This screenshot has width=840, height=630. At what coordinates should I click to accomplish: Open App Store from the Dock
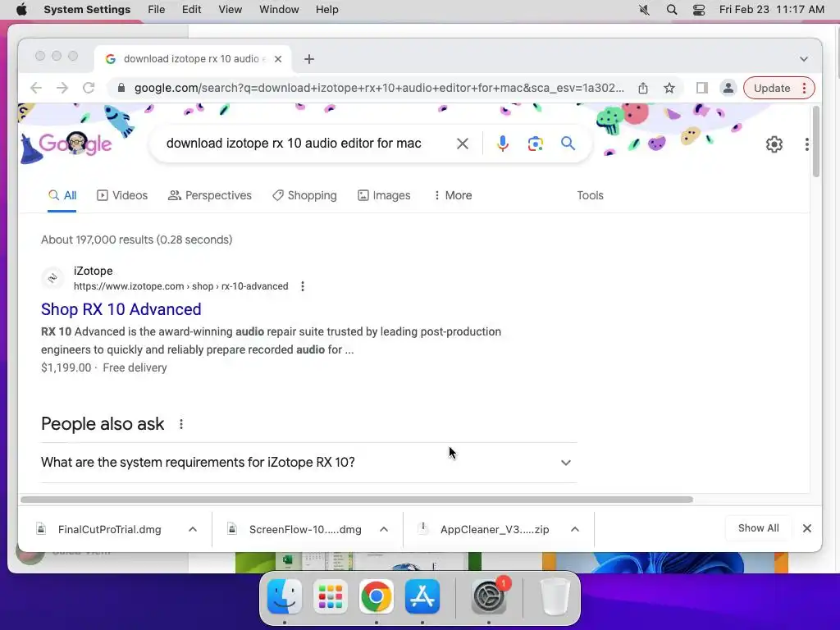click(422, 596)
